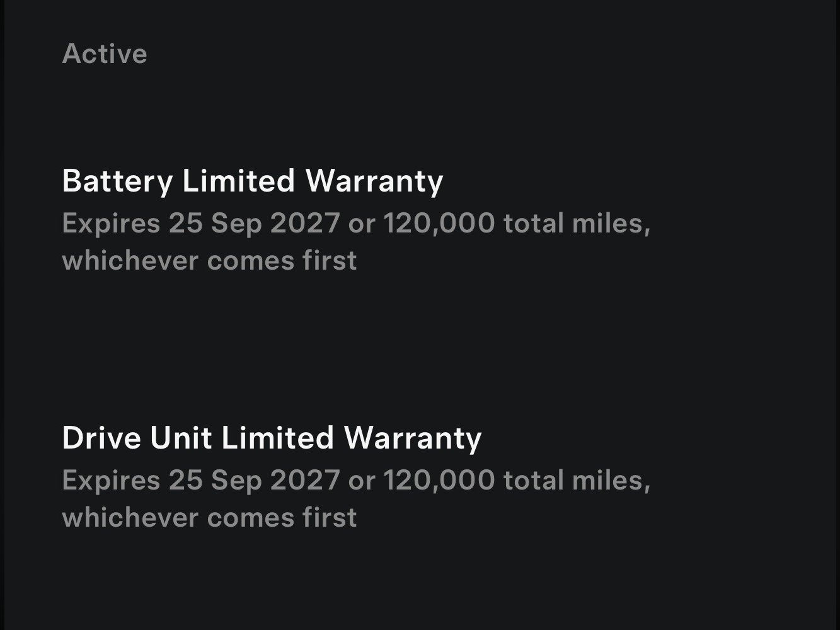Click the word "Unit" in the second heading

click(x=180, y=438)
